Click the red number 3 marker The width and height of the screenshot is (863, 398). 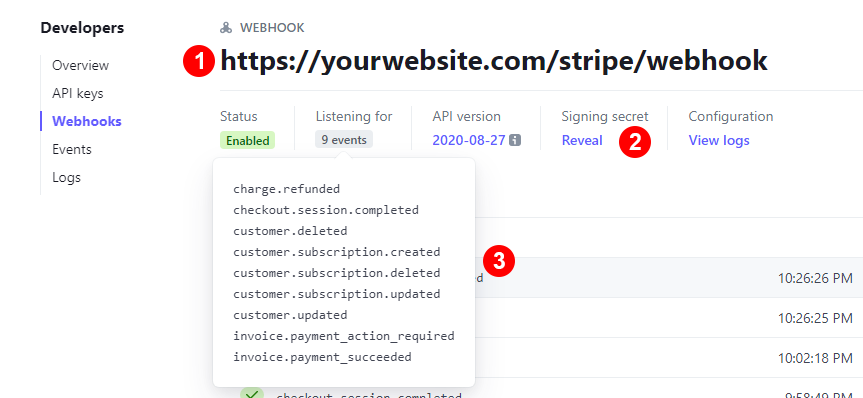(x=499, y=261)
